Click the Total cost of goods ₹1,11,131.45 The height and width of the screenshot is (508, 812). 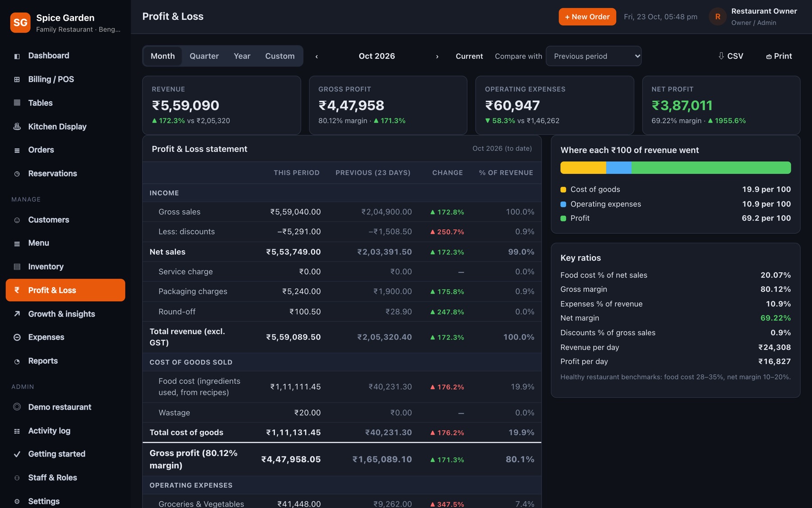293,432
